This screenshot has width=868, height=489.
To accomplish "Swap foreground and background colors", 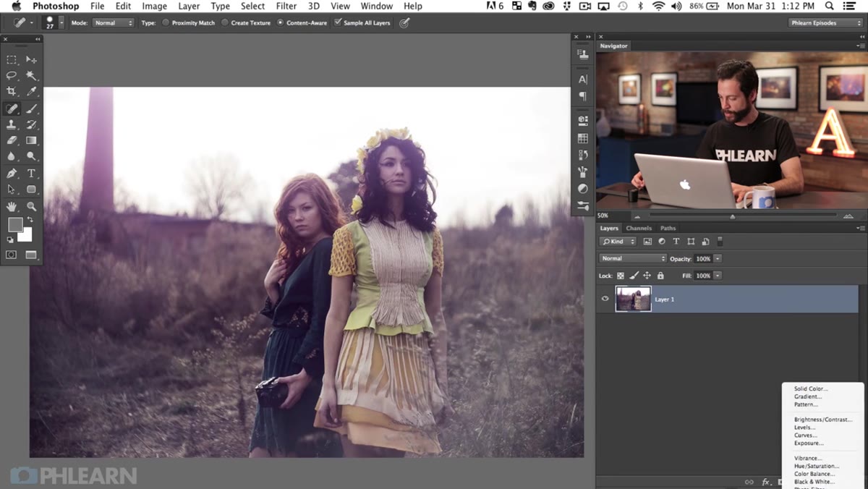I will [x=30, y=219].
